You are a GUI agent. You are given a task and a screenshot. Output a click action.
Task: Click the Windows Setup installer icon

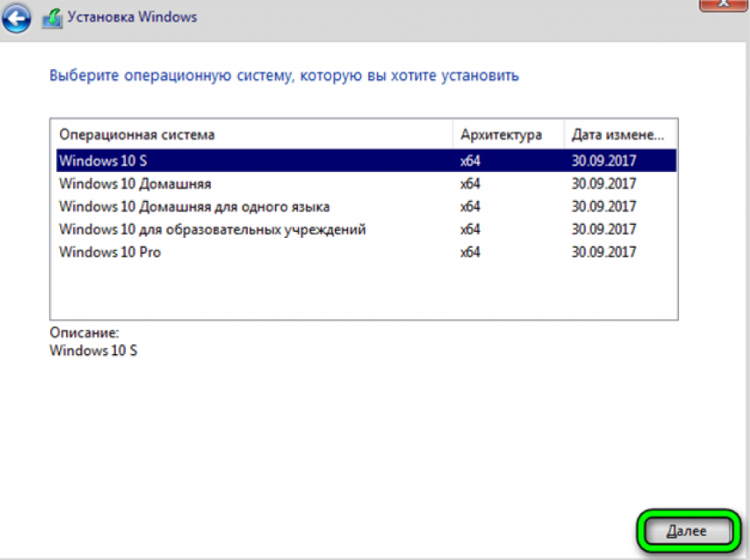click(x=52, y=18)
